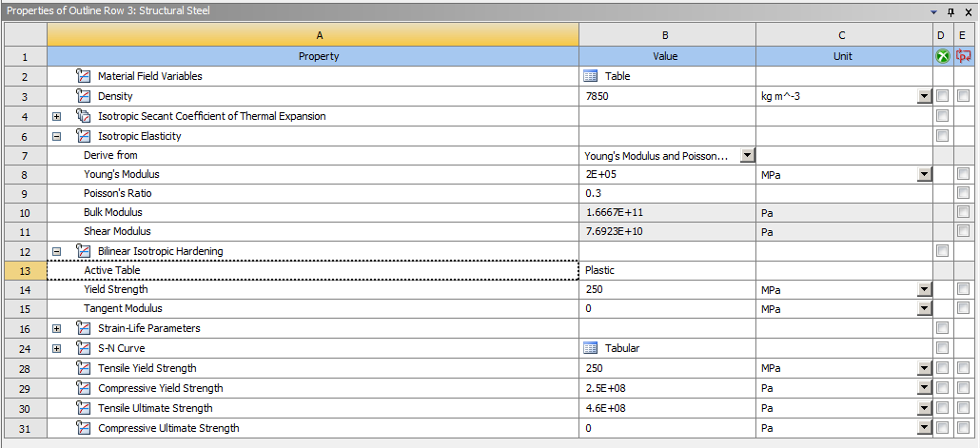The height and width of the screenshot is (448, 980).
Task: Toggle suppression checkbox for Strain-Life Parameters
Action: click(943, 328)
